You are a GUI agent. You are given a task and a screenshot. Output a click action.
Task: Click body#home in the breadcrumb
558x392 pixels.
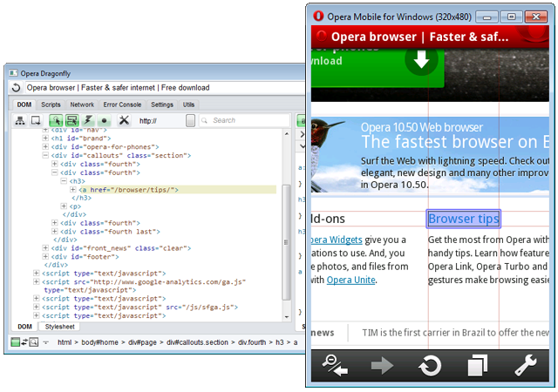tap(99, 342)
